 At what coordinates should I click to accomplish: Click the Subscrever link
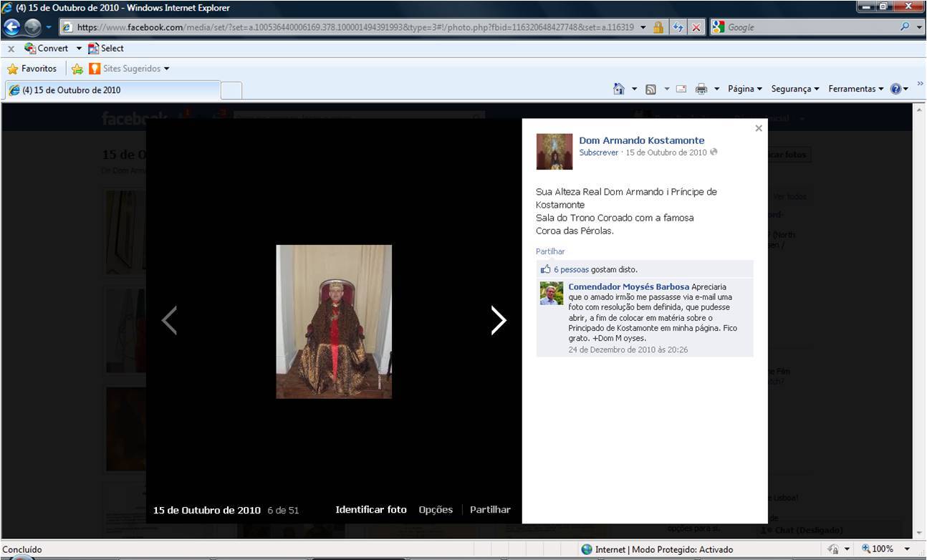point(598,153)
